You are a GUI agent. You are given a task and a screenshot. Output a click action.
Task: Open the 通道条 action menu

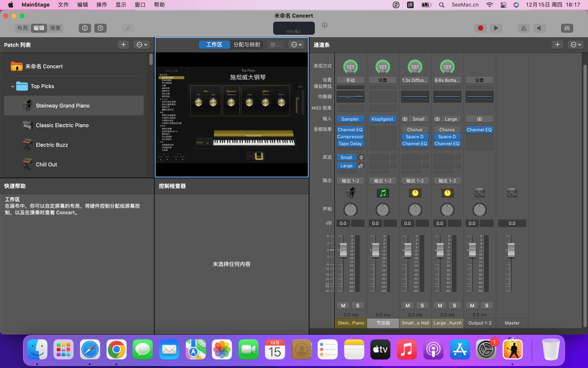576,45
